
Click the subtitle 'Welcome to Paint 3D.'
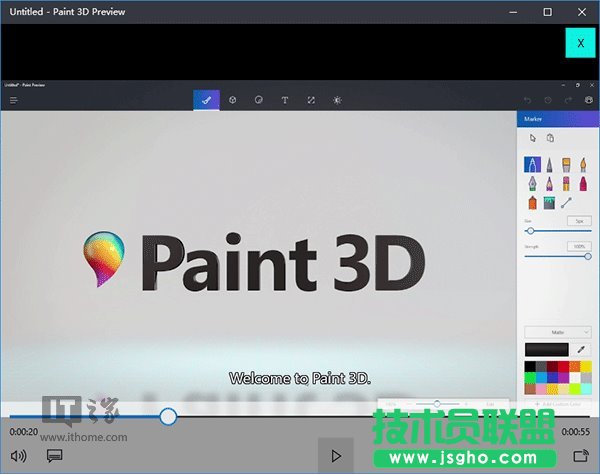[300, 378]
